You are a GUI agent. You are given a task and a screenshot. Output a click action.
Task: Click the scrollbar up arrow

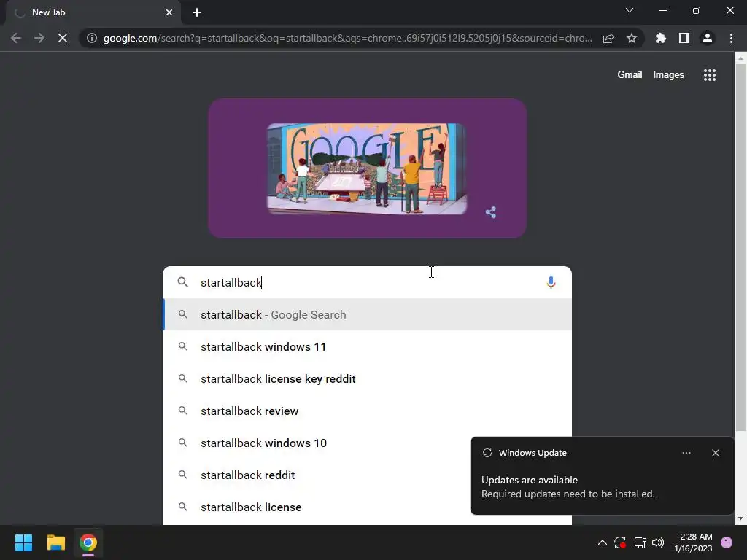pyautogui.click(x=740, y=58)
